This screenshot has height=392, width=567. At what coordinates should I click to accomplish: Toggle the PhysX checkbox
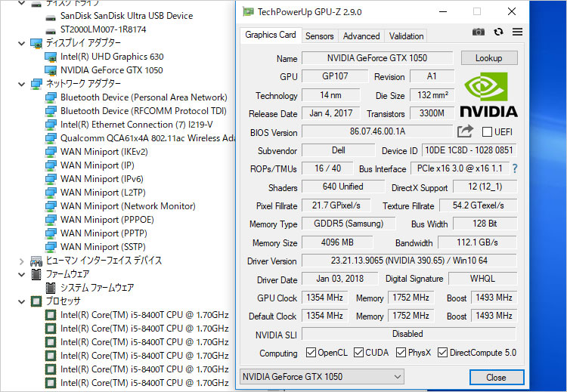coord(401,353)
